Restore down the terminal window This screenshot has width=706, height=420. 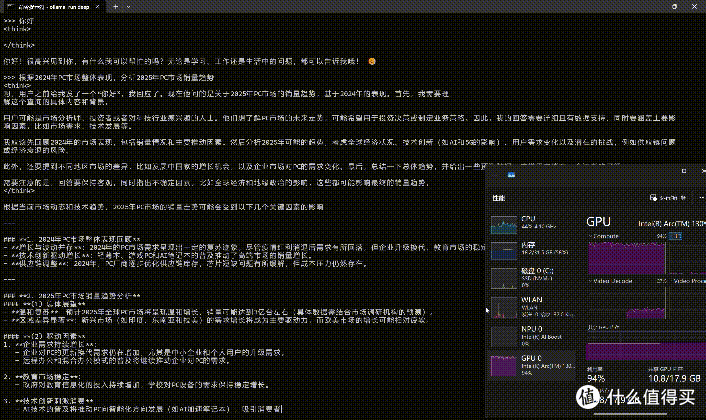[x=674, y=7]
